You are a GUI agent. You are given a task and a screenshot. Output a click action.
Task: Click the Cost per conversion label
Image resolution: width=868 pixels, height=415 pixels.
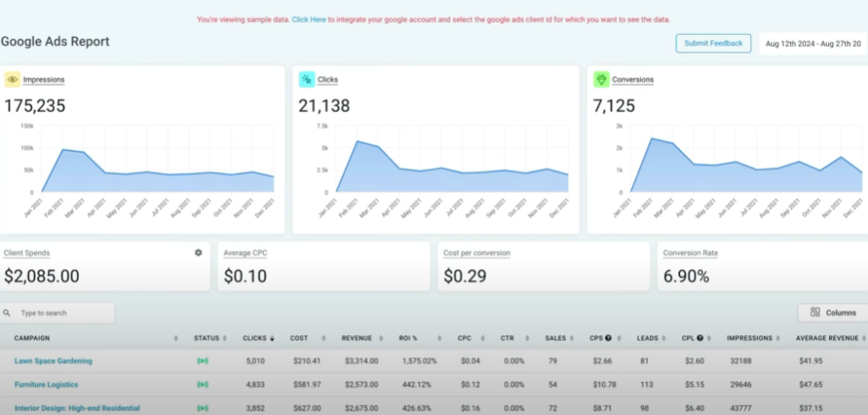point(476,253)
